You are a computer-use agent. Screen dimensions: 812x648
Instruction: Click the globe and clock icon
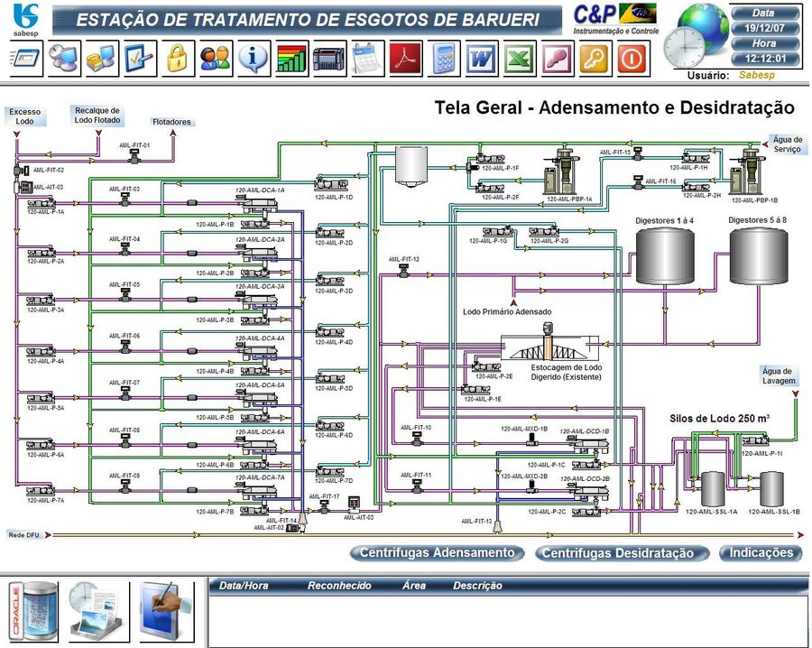click(x=696, y=36)
